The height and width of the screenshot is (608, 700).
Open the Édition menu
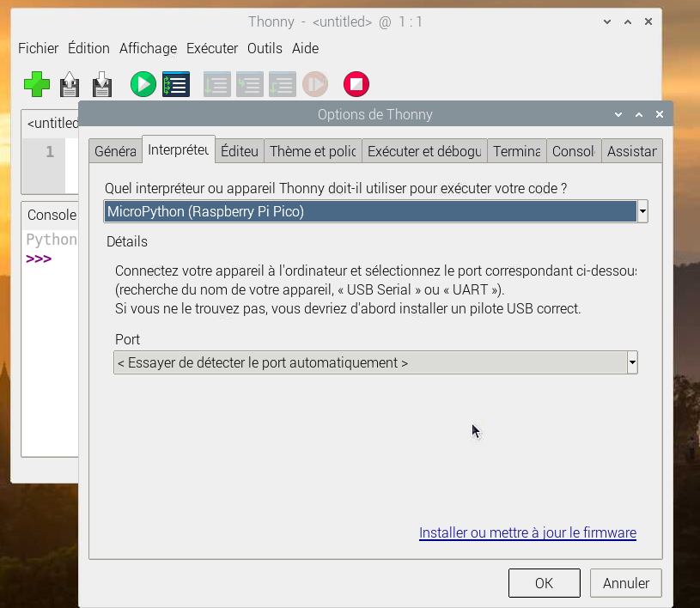tap(88, 48)
